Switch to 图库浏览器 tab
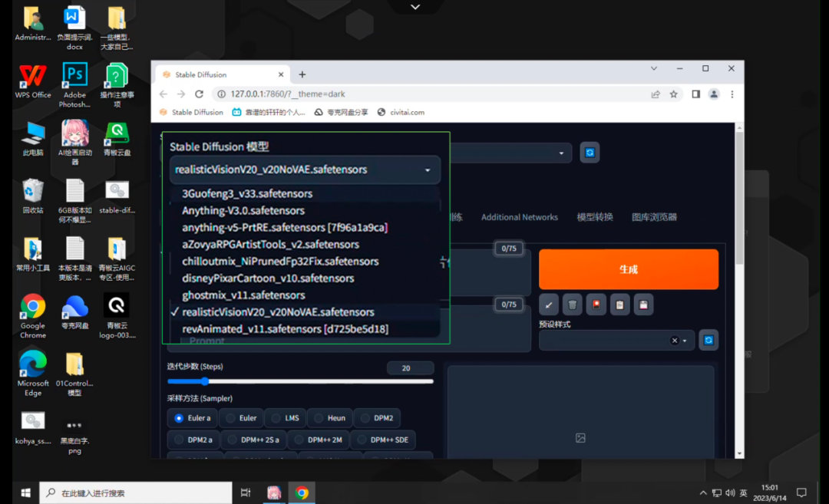 (654, 217)
